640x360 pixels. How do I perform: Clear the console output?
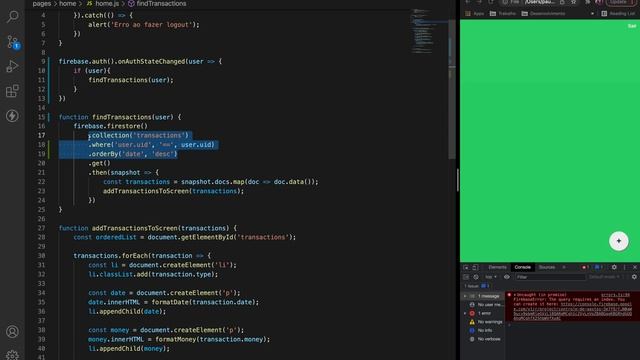click(x=476, y=277)
